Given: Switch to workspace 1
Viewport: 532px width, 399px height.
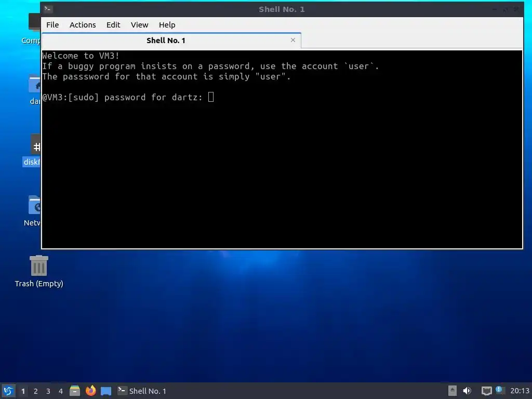Looking at the screenshot, I should tap(23, 391).
